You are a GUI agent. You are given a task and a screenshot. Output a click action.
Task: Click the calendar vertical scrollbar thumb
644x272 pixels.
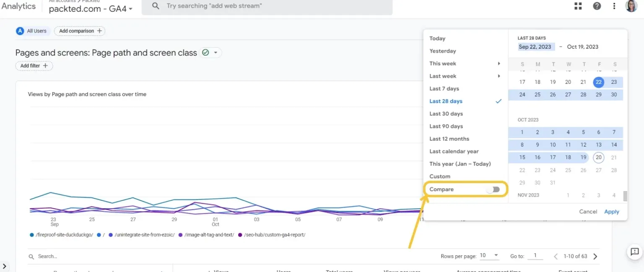coord(625,196)
